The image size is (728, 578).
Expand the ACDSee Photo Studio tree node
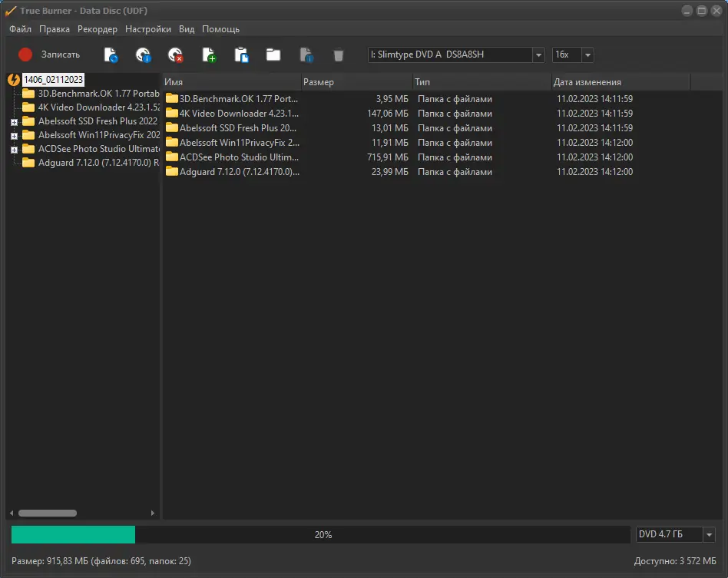pos(14,150)
